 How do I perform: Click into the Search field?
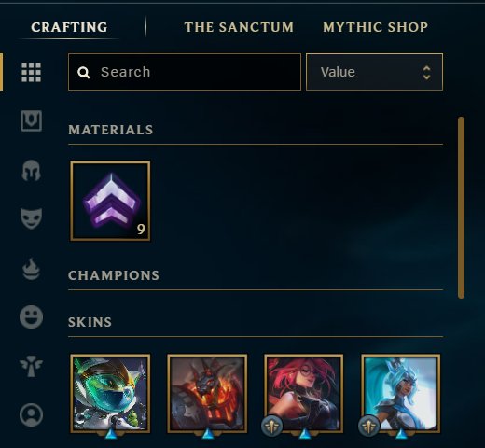[185, 72]
